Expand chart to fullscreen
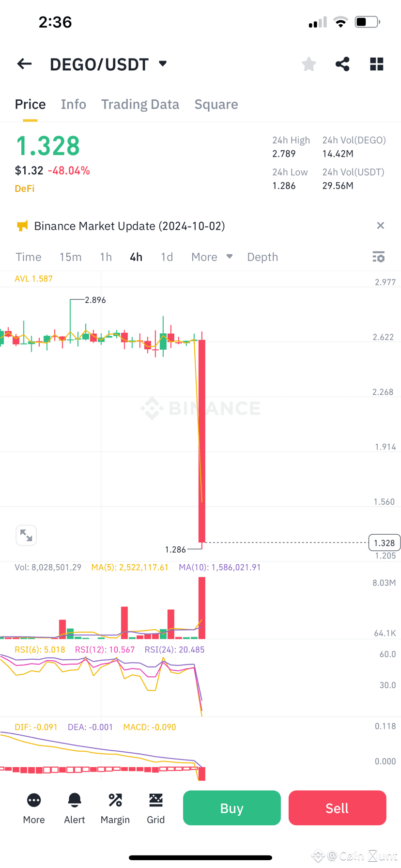The width and height of the screenshot is (401, 868). click(x=26, y=535)
